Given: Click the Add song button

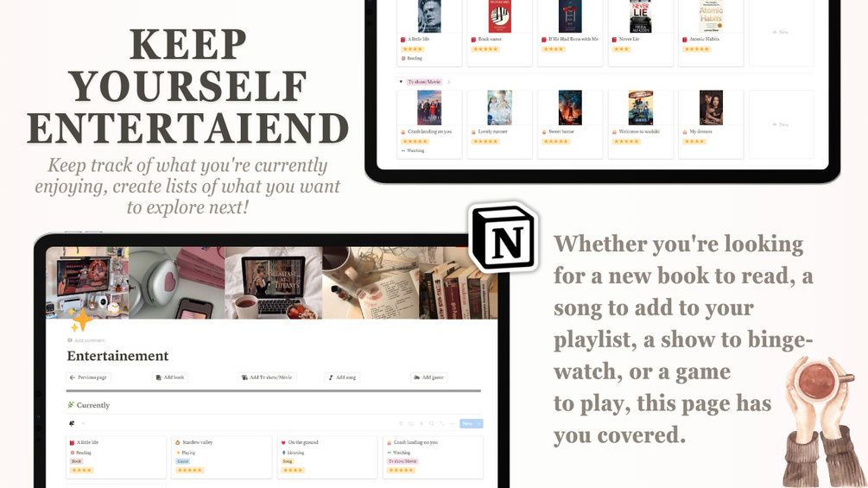Looking at the screenshot, I should [x=342, y=377].
